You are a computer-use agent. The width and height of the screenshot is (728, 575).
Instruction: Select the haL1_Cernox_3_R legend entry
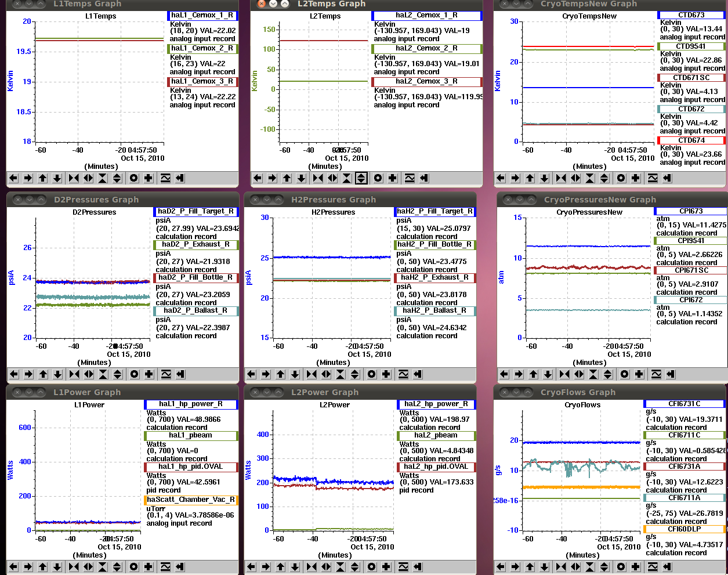click(202, 82)
